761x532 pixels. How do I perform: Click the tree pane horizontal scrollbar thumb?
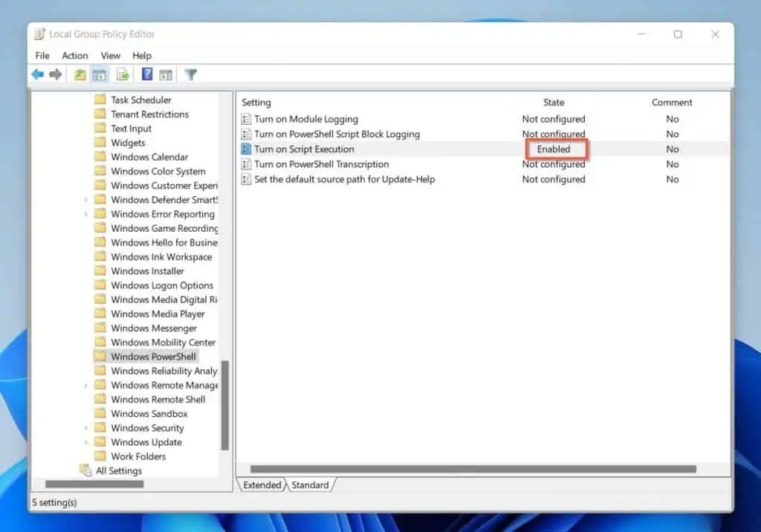[x=94, y=484]
